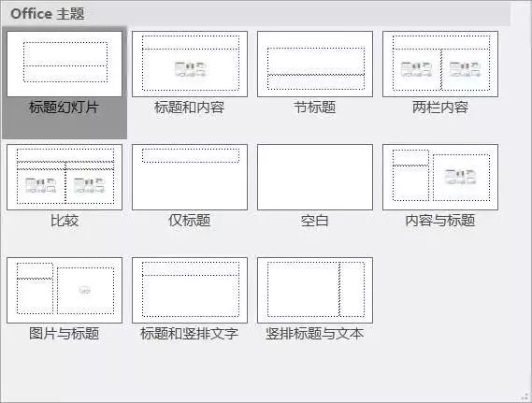The width and height of the screenshot is (532, 403).
Task: Select the 标题幻灯片 layout thumbnail
Action: 65,65
